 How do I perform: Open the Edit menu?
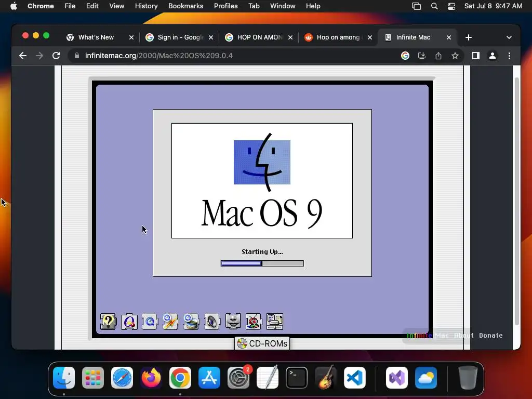point(92,6)
